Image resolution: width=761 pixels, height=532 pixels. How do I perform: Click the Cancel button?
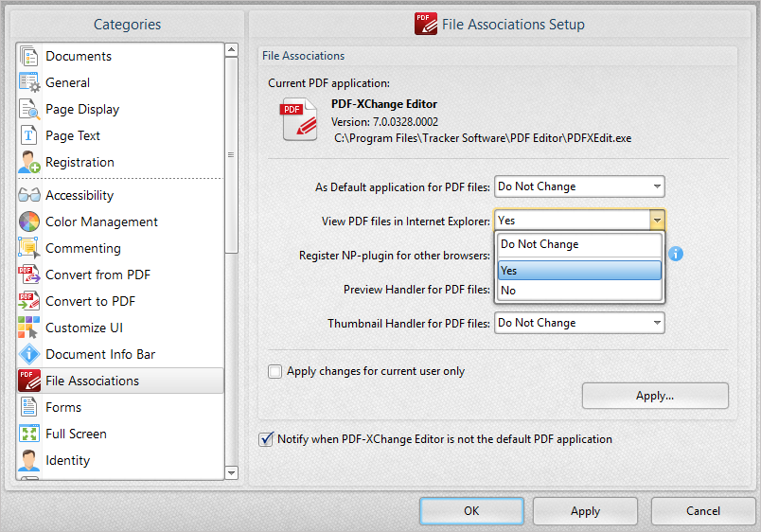click(x=702, y=511)
